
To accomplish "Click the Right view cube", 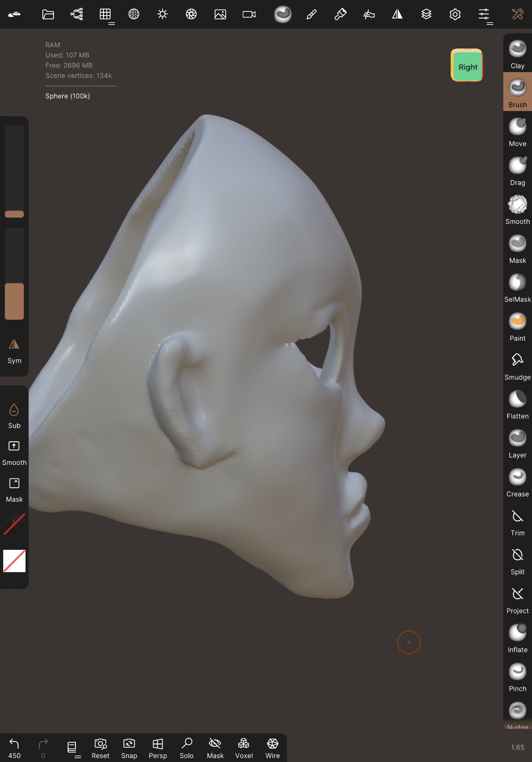I will click(467, 65).
